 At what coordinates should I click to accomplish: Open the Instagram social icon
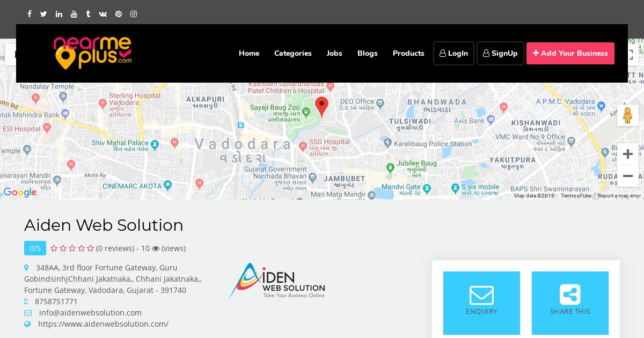pyautogui.click(x=134, y=14)
